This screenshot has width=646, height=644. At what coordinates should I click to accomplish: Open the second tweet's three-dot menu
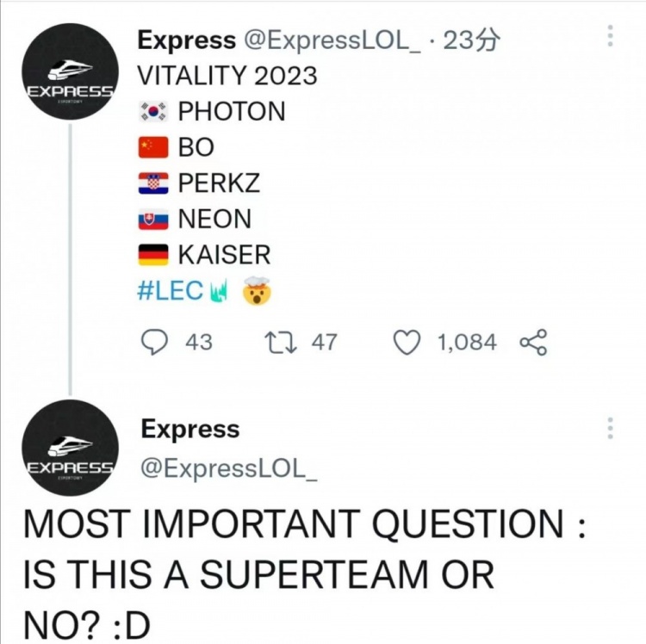click(x=610, y=429)
